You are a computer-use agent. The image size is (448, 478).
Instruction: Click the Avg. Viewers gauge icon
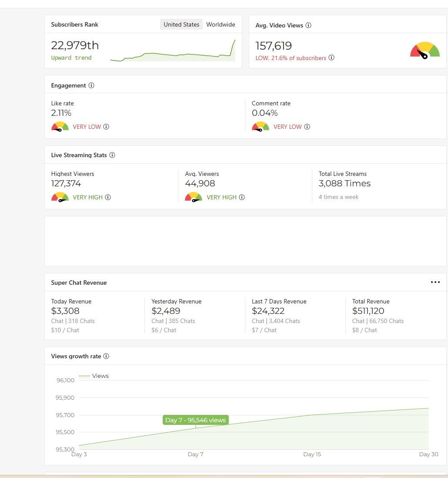click(x=194, y=197)
